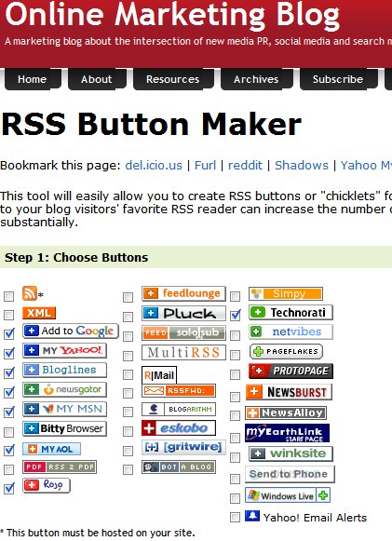Go to the Archives nav tab
This screenshot has width=392, height=541.
coord(256,79)
